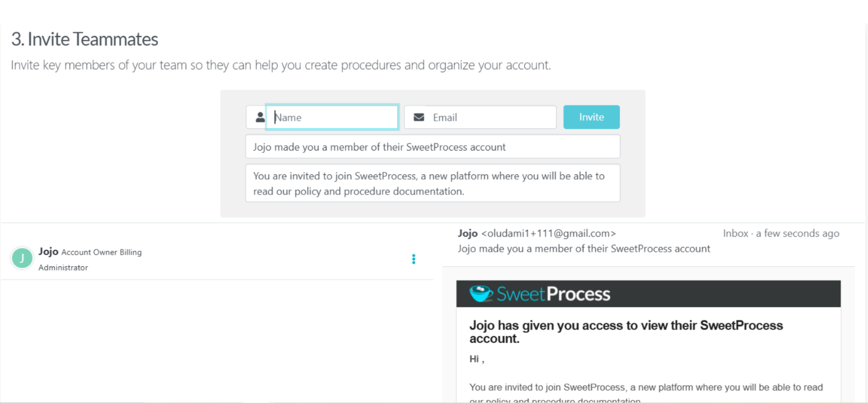
Task: Click the Account Owner Billing label
Action: 101,252
